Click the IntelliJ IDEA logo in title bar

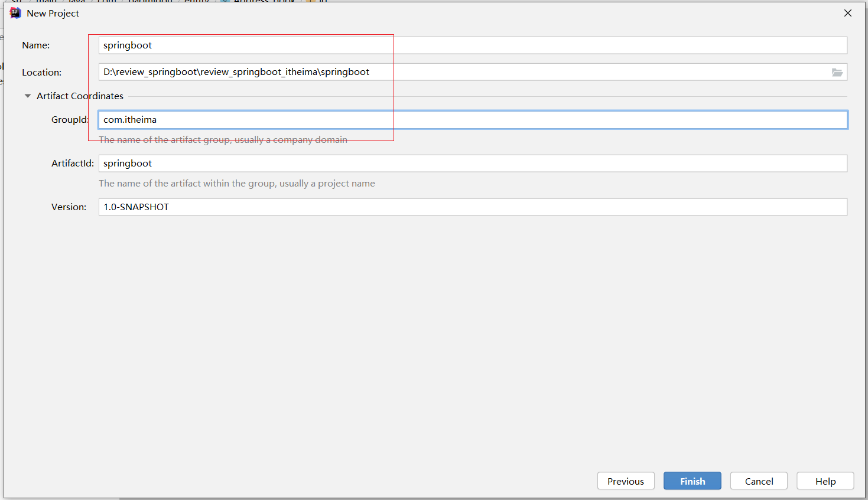15,13
